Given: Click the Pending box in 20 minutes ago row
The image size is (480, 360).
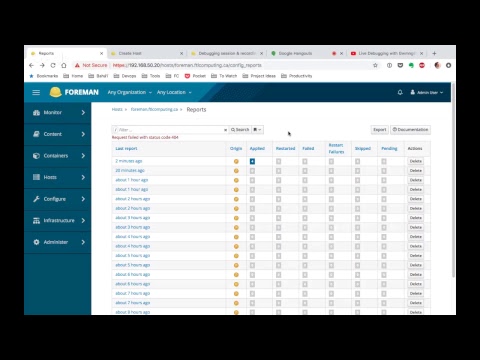Looking at the screenshot, I should tap(384, 171).
